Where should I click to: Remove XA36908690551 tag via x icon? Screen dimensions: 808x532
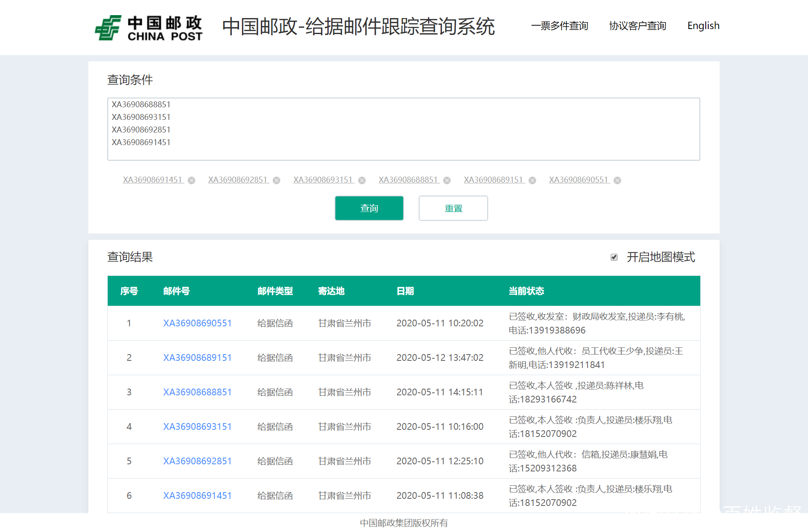(x=617, y=180)
